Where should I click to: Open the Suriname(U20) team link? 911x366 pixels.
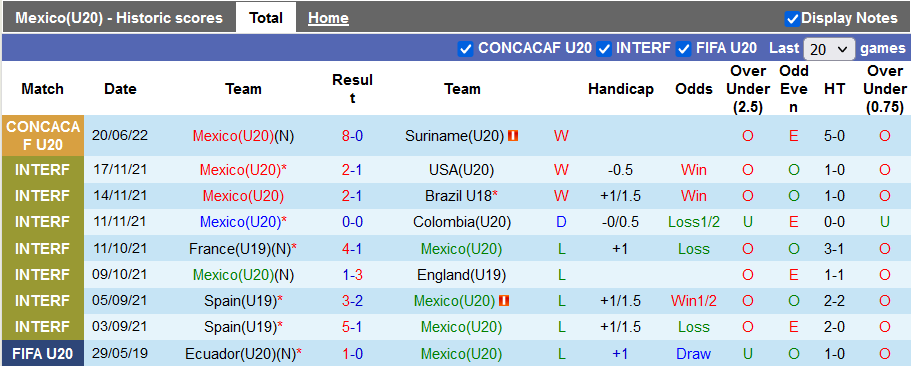pyautogui.click(x=454, y=136)
